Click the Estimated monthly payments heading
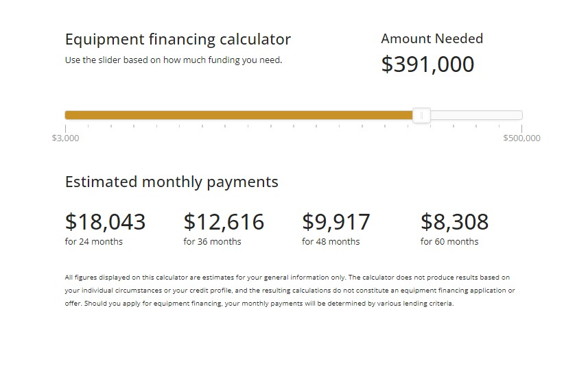The width and height of the screenshot is (588, 368). pos(172,182)
